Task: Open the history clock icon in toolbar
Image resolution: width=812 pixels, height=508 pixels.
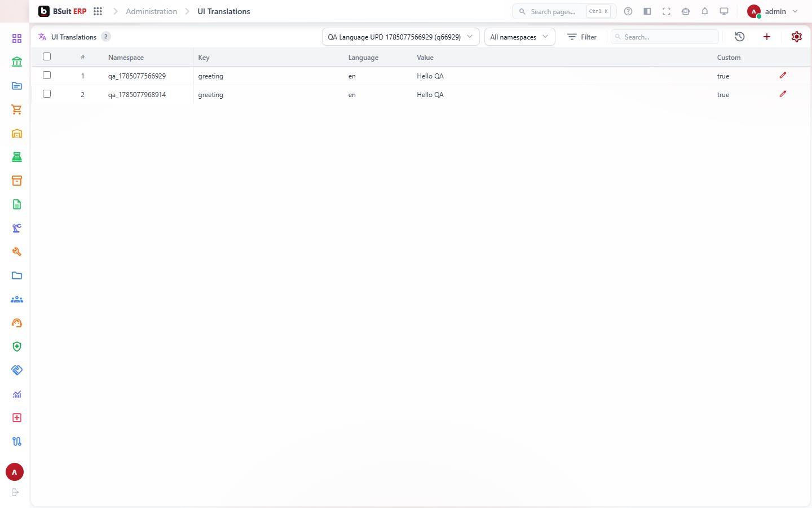Action: (740, 37)
